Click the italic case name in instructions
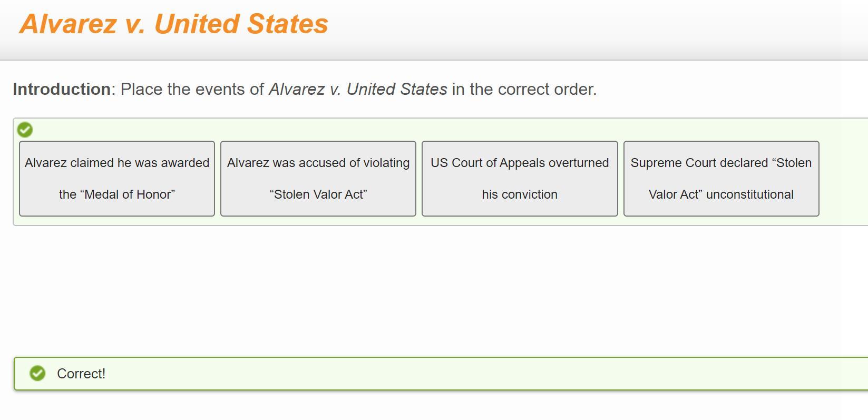Viewport: 868px width, 420px height. (358, 89)
